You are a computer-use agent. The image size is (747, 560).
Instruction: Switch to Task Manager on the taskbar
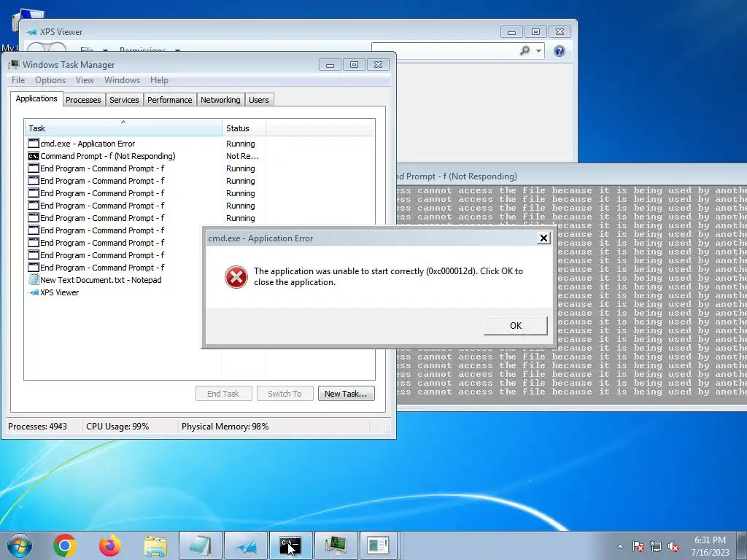pos(336,545)
